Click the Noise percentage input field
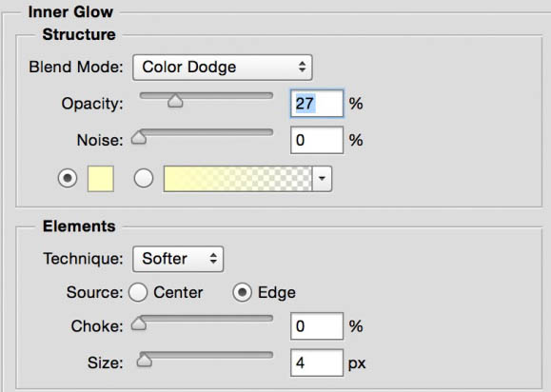Image resolution: width=551 pixels, height=392 pixels. [x=317, y=140]
